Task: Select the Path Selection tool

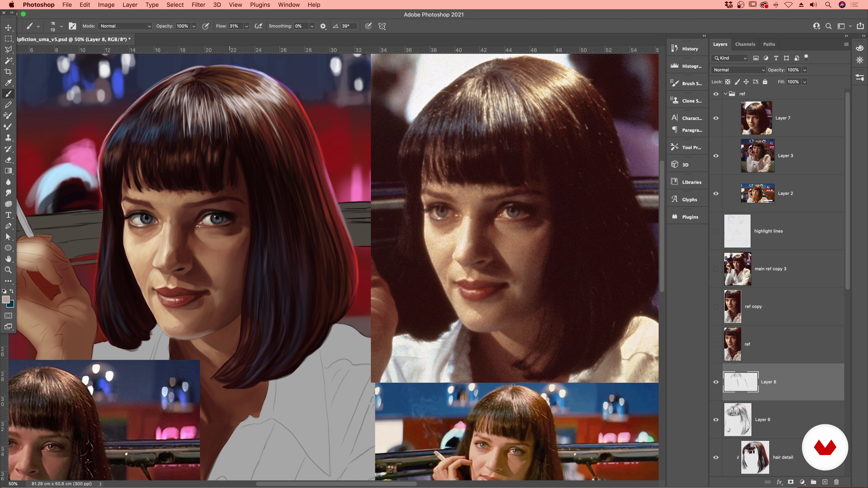Action: click(8, 237)
